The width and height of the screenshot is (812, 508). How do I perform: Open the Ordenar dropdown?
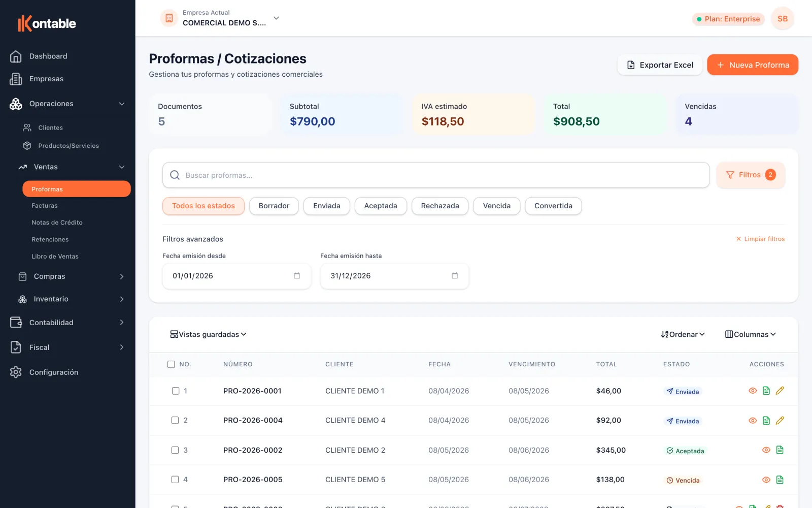[683, 334]
